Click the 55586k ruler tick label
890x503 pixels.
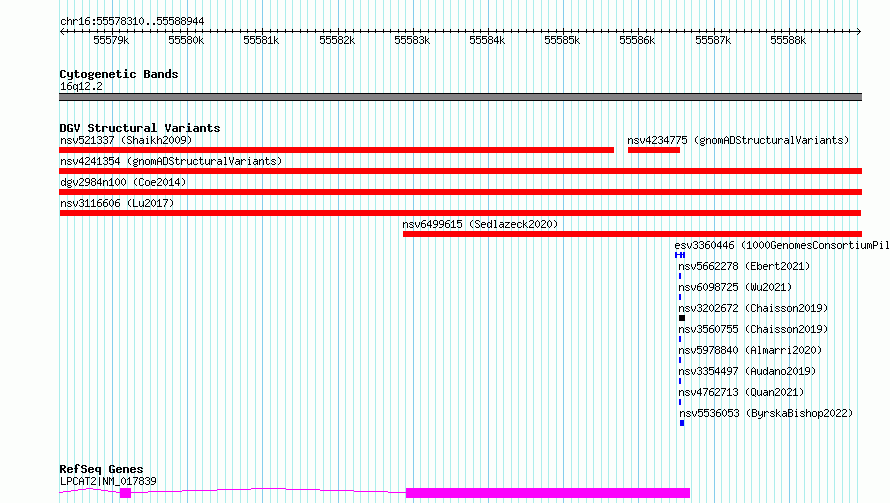click(637, 40)
